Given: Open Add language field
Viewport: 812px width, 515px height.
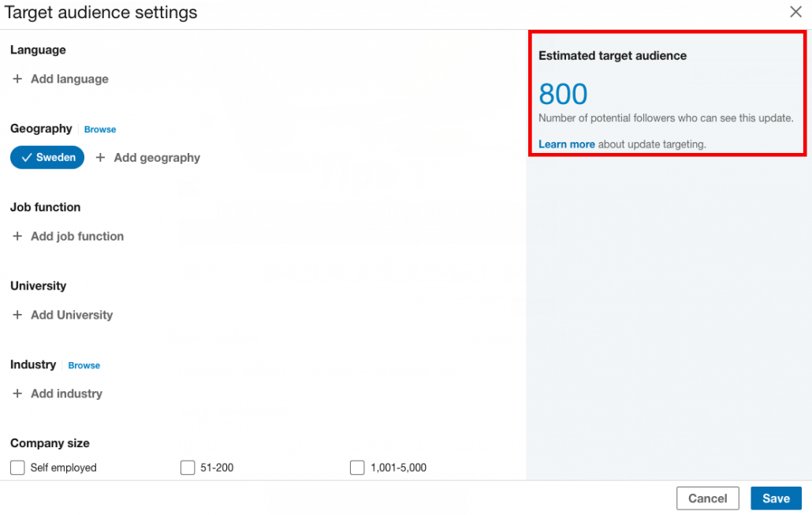Looking at the screenshot, I should coord(69,79).
